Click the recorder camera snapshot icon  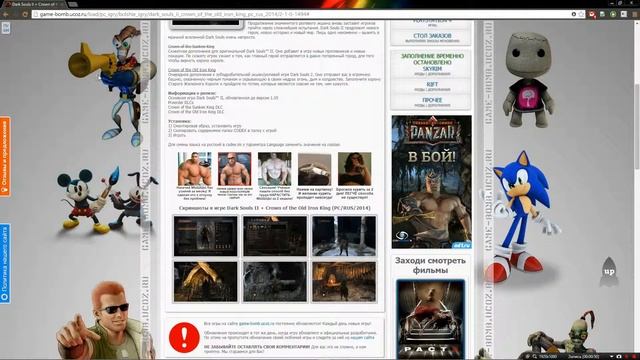point(619,356)
